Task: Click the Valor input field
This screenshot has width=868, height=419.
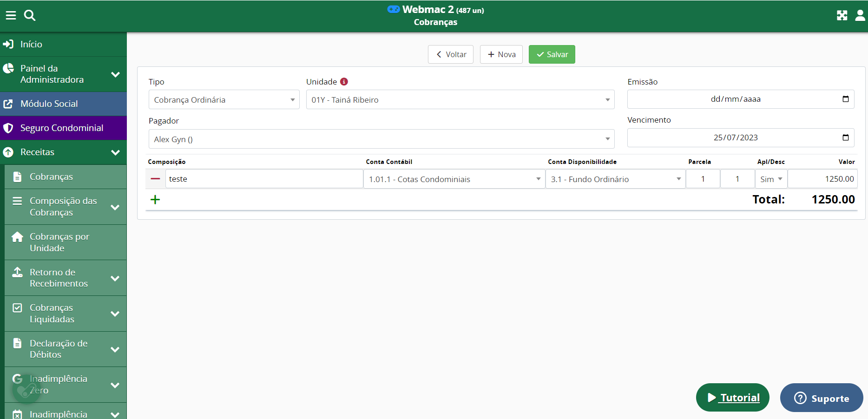Action: click(x=822, y=179)
